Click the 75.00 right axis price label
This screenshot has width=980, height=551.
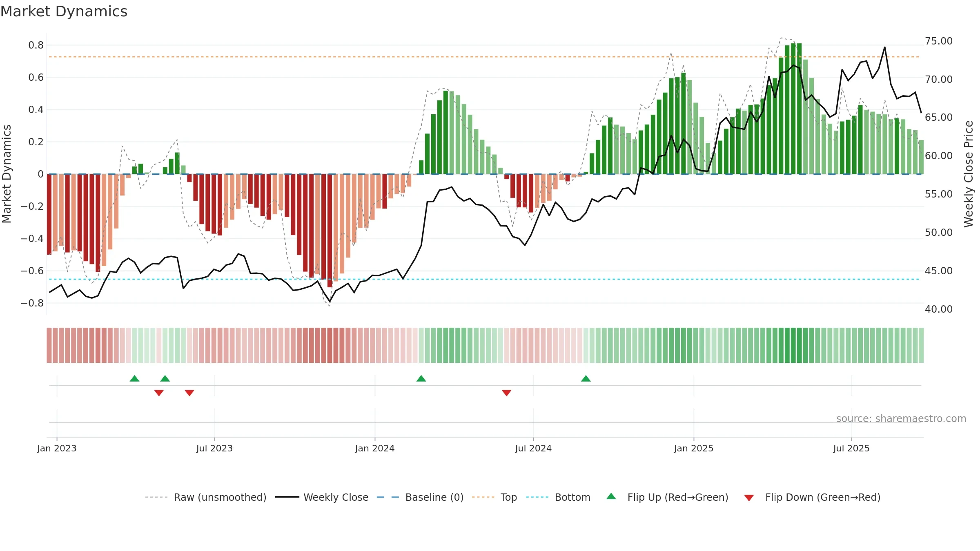(x=938, y=41)
